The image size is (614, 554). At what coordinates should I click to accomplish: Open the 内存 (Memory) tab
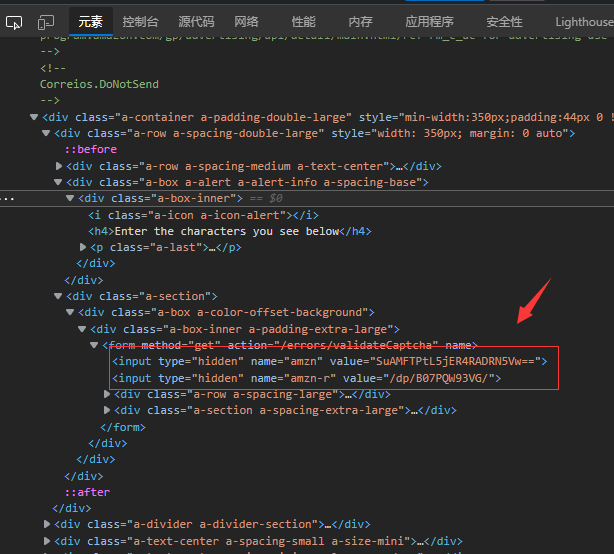click(361, 22)
